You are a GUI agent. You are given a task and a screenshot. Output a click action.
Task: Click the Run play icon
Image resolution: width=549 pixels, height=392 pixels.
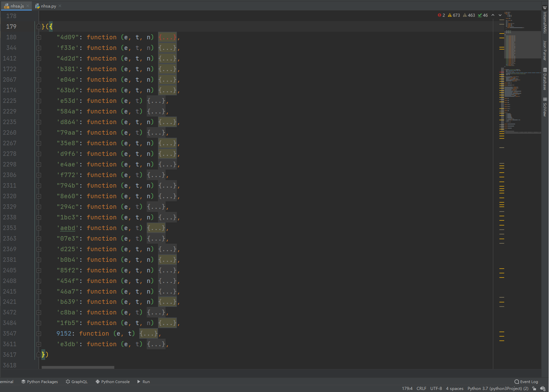coord(139,382)
